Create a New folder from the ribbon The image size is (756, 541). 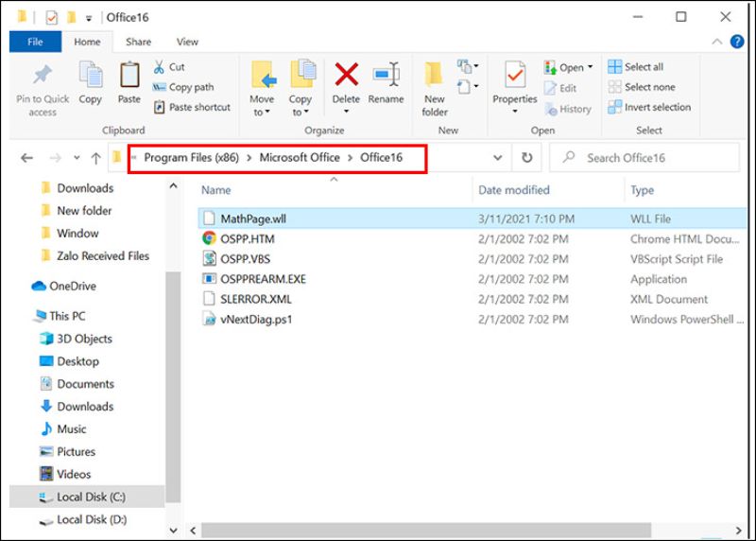[435, 89]
